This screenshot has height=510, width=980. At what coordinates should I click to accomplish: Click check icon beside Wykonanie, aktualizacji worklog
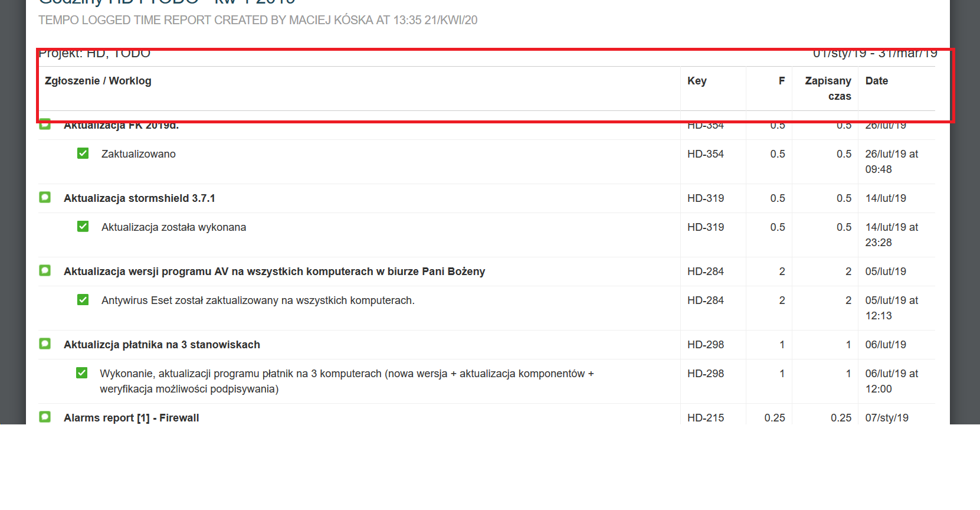82,373
